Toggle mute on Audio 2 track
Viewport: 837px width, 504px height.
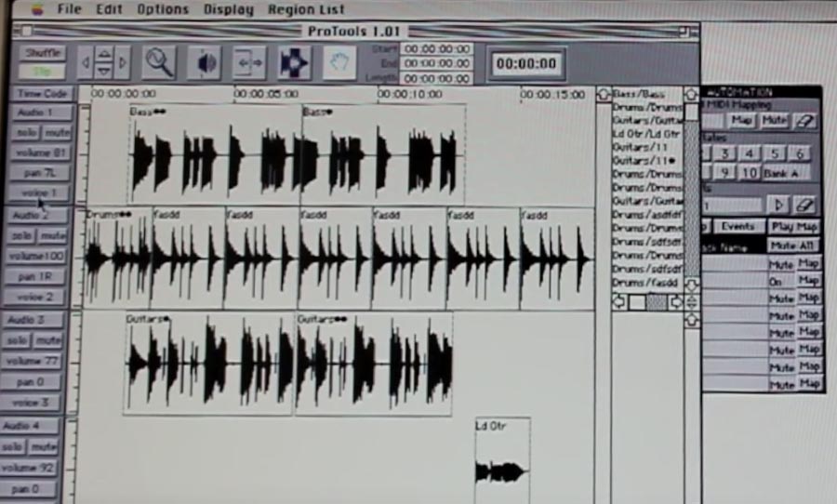coord(52,235)
